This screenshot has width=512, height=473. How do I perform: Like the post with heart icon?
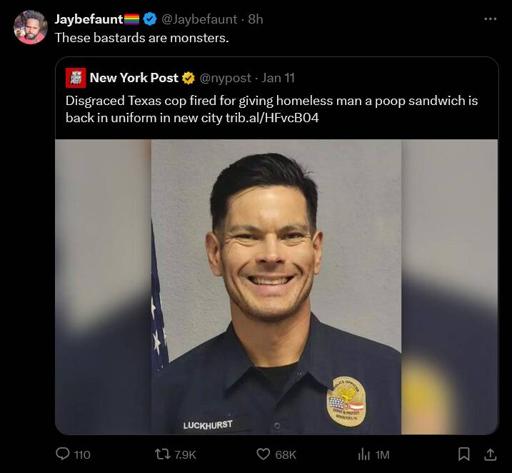pyautogui.click(x=263, y=454)
